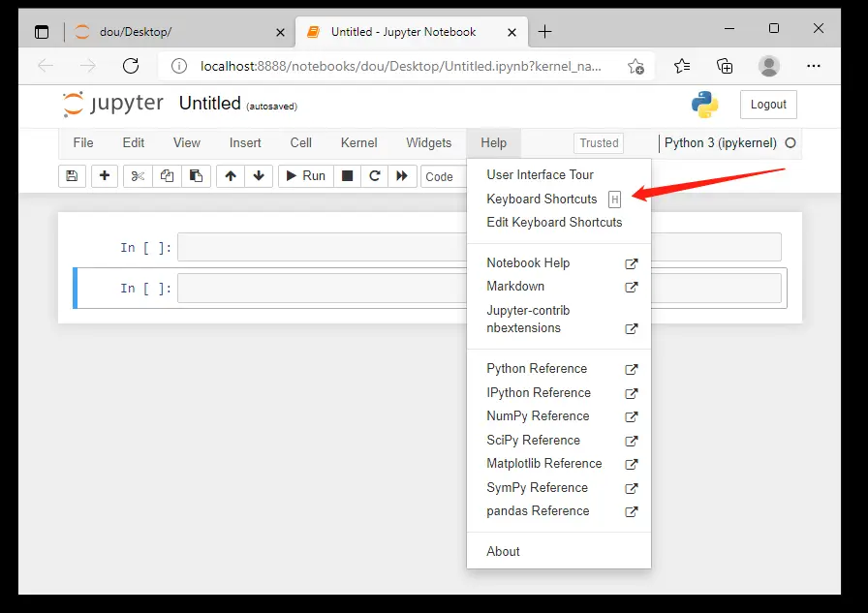868x613 pixels.
Task: Expand the Cell menu
Action: click(x=301, y=143)
